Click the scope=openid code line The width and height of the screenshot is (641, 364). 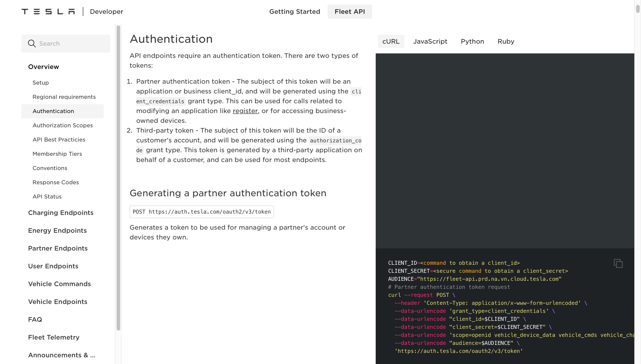pyautogui.click(x=514, y=335)
